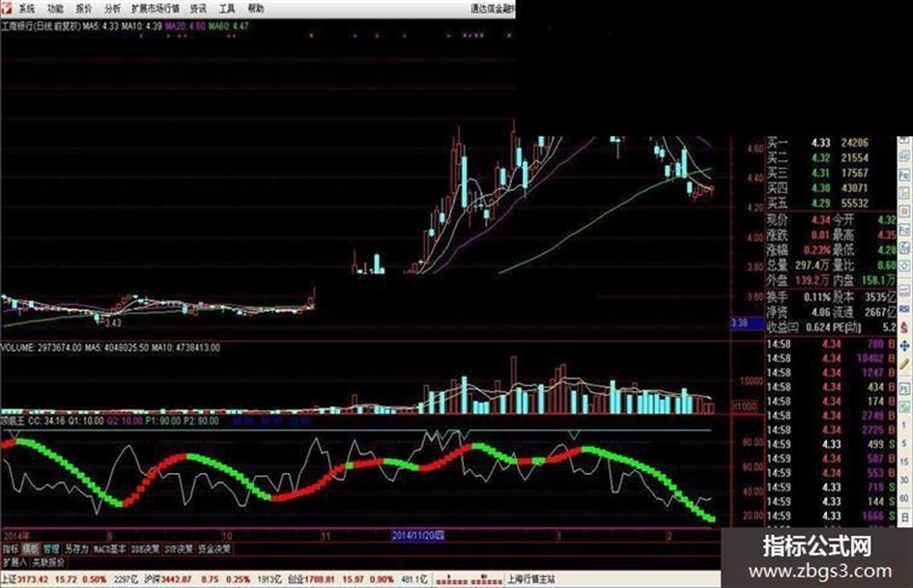Select the 管理 tab
Viewport: 913px width, 588px height.
[x=51, y=548]
